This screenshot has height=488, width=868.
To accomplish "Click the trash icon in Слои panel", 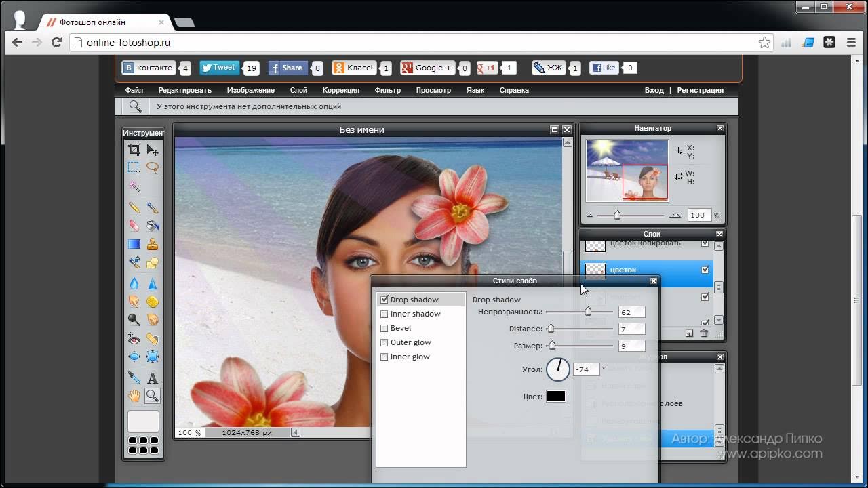I will coord(704,333).
